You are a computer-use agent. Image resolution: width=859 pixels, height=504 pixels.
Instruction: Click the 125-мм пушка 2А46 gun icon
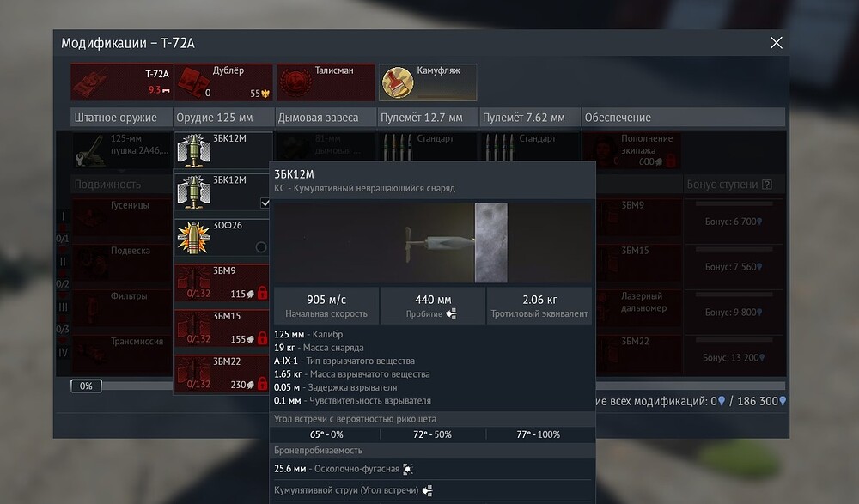(90, 150)
